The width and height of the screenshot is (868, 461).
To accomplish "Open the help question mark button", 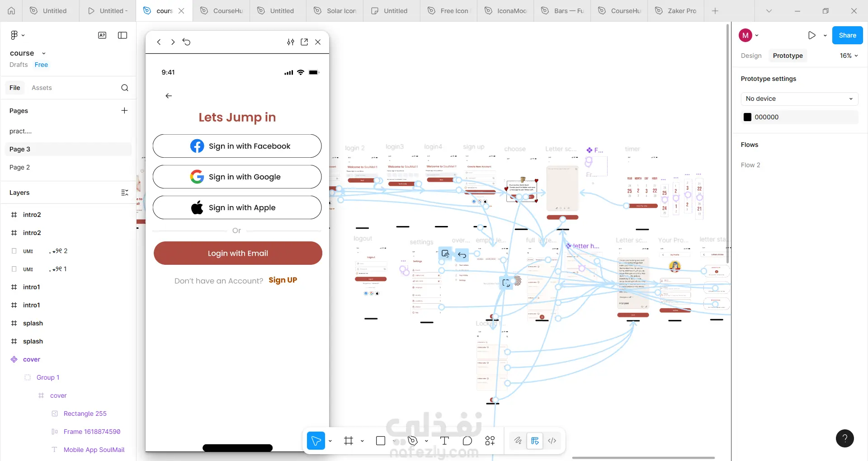I will pos(844,438).
